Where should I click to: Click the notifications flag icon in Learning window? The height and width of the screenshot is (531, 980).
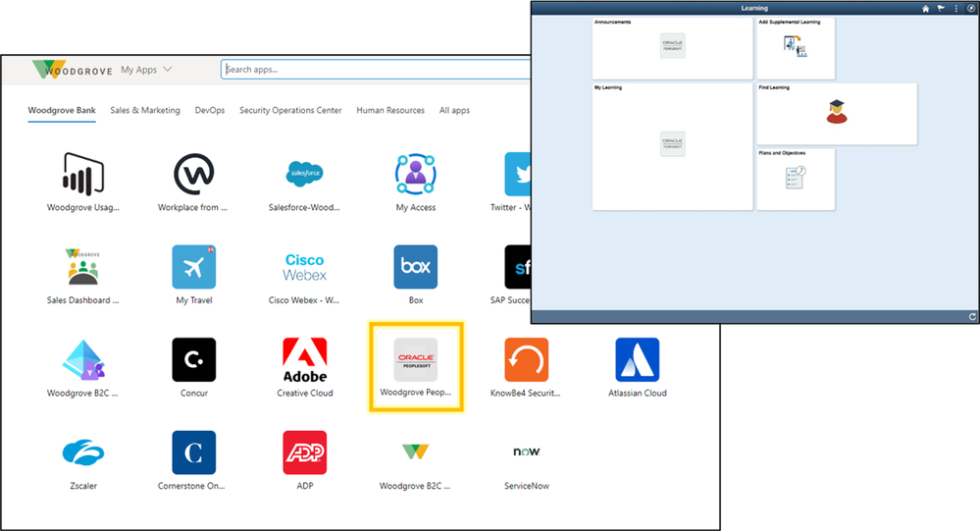941,9
